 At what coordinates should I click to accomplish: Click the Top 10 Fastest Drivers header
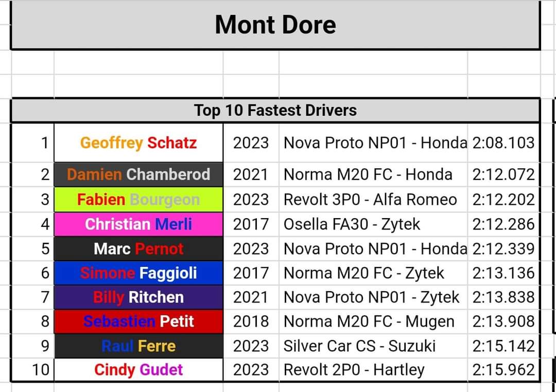pos(275,110)
